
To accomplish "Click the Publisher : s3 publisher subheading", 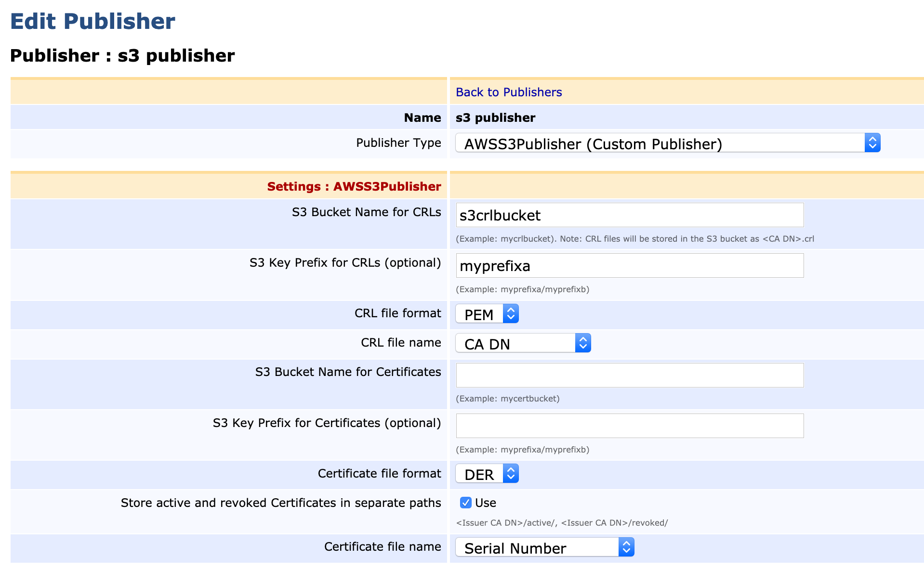I will click(x=122, y=55).
